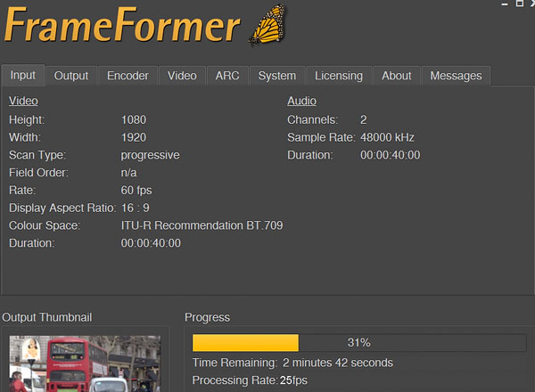Maximize the FrameFormer window
The width and height of the screenshot is (535, 392).
pos(520,4)
